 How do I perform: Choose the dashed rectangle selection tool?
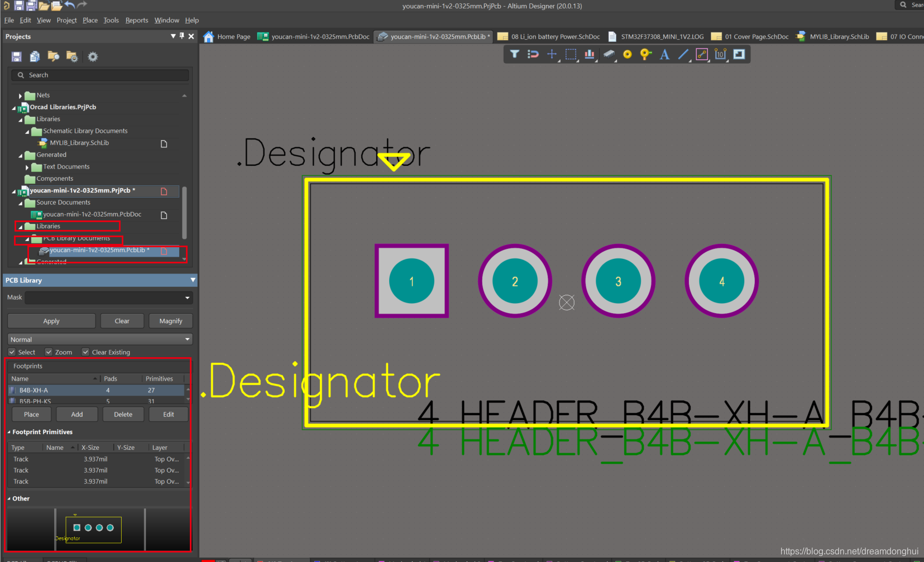click(x=571, y=54)
